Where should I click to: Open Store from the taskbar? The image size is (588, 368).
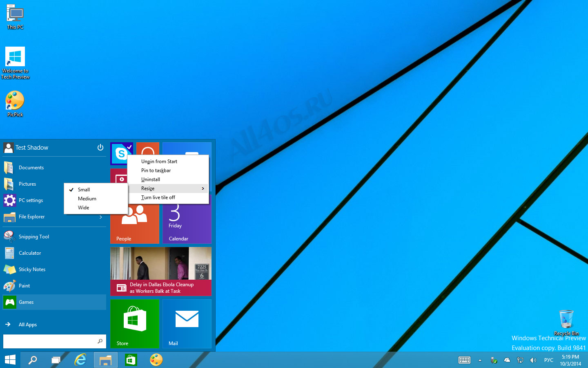pos(131,360)
